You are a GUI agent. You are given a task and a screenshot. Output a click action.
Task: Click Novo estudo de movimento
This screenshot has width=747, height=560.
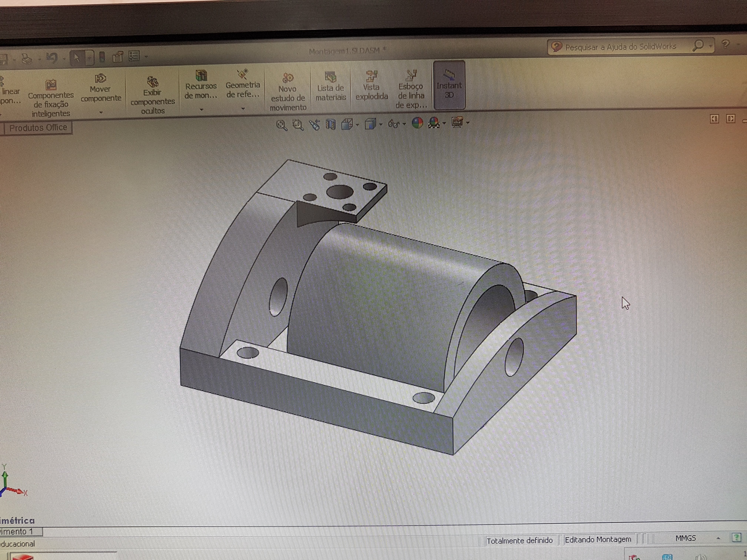[288, 92]
